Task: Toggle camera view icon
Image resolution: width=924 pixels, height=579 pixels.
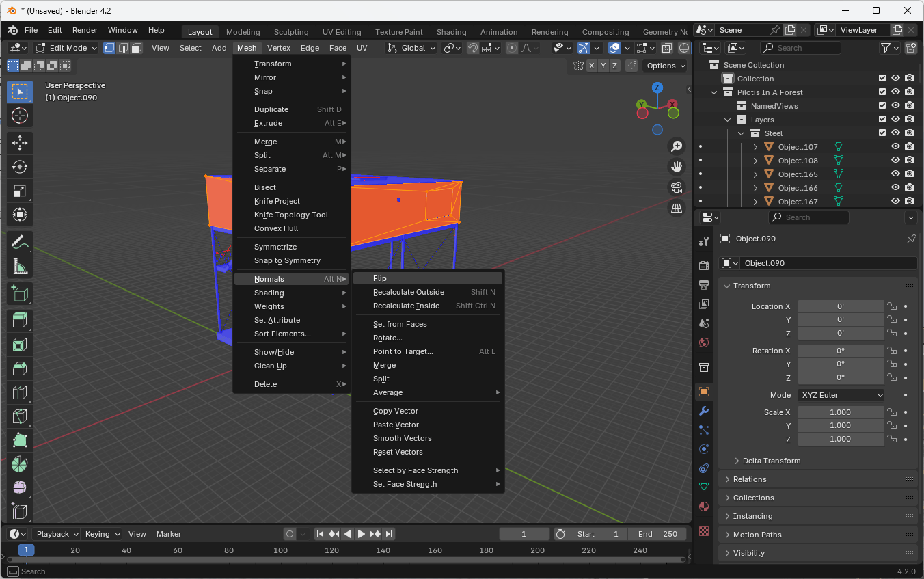Action: click(x=677, y=187)
